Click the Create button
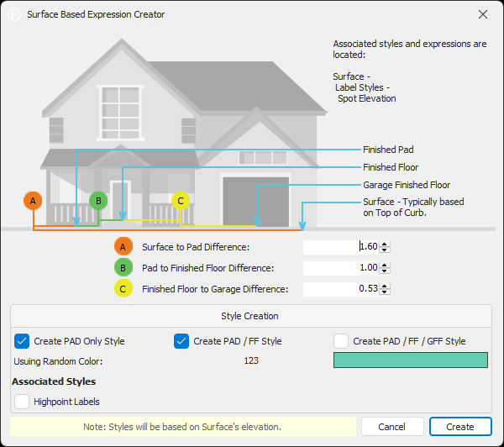Screen dimensions: 504x447 pos(459,427)
